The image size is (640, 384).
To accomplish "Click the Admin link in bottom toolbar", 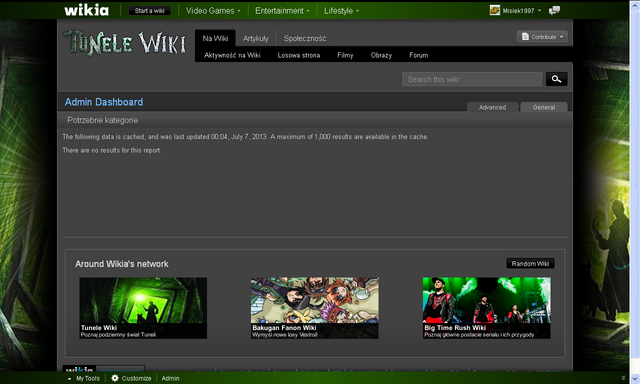I will point(170,378).
